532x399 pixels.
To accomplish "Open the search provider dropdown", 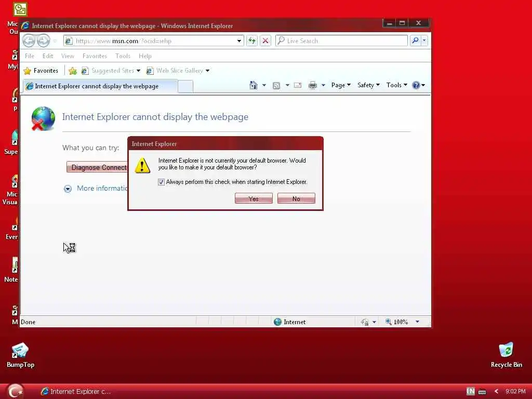I will point(424,41).
